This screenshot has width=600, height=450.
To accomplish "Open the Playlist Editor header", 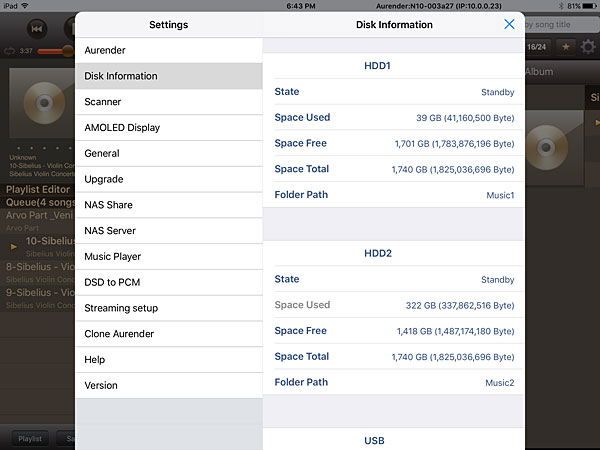I will click(x=38, y=189).
